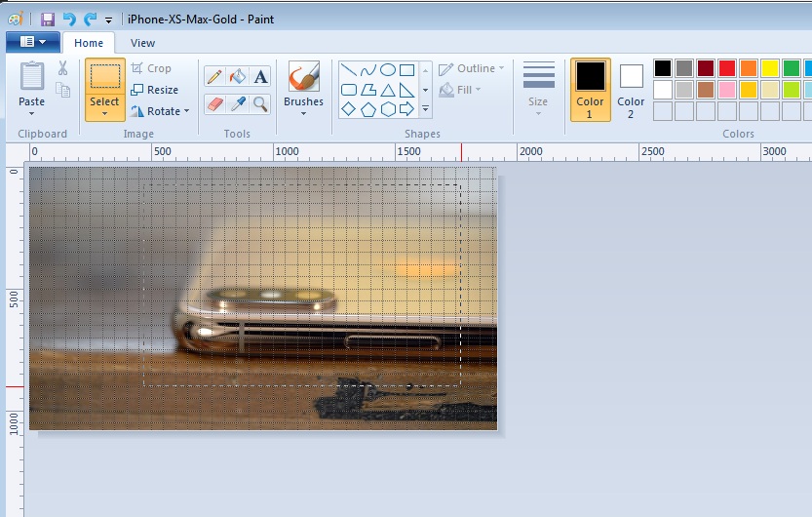Select the Text tool

[x=260, y=77]
